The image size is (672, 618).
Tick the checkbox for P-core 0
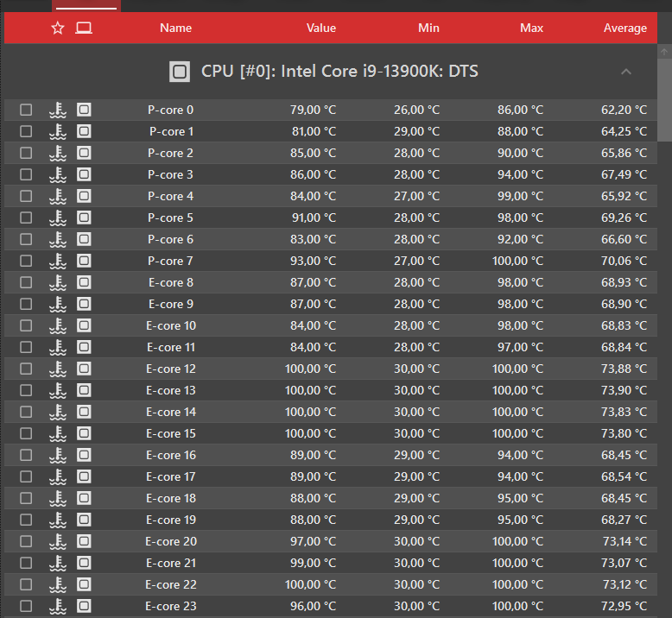pos(26,110)
